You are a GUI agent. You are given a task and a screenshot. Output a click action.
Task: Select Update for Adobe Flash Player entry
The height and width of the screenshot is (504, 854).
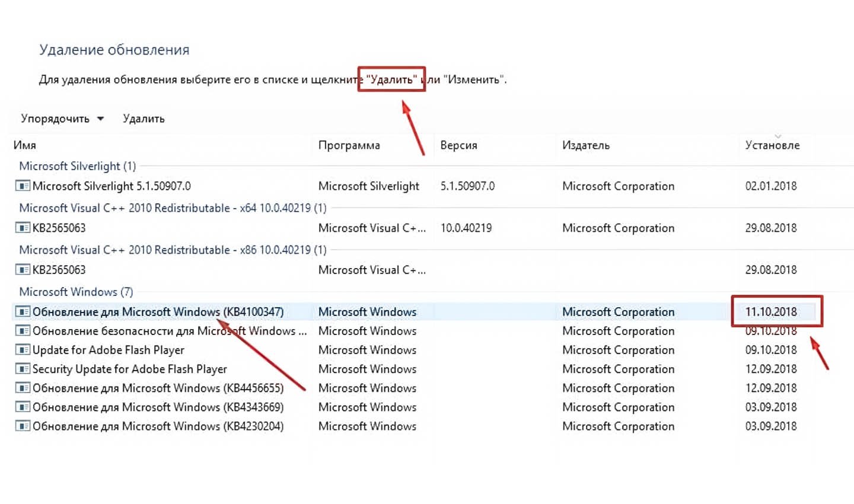coord(109,350)
